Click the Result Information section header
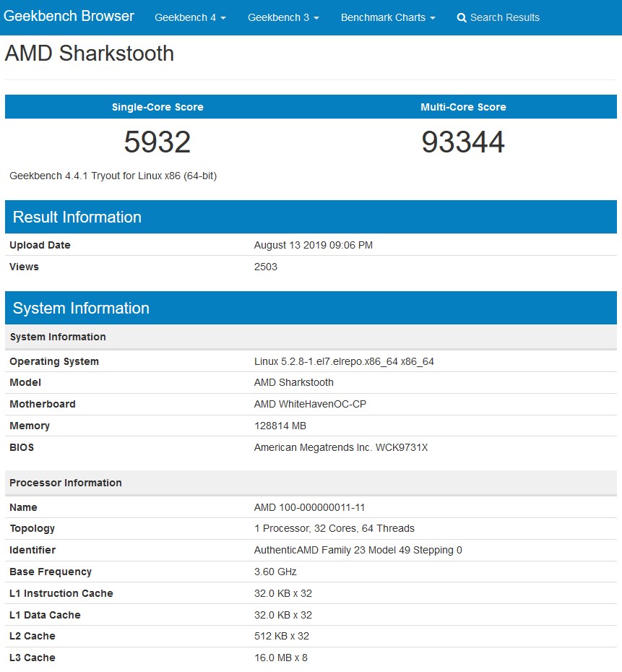 click(311, 217)
